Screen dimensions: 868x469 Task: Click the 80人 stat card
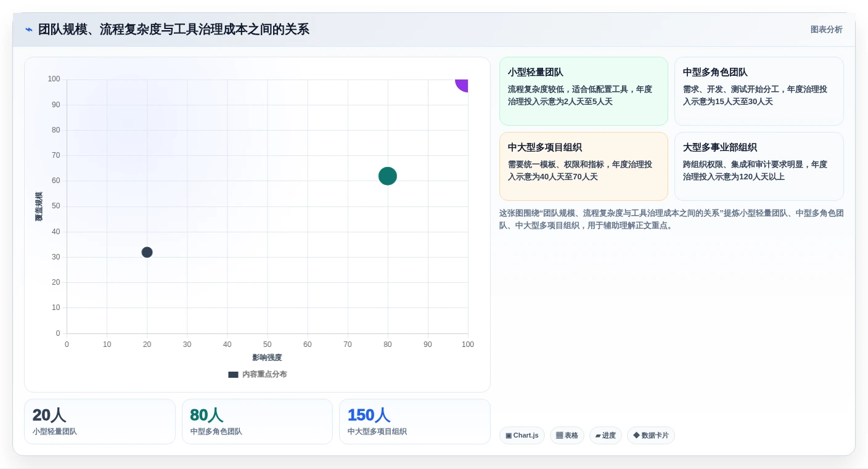[x=257, y=422]
